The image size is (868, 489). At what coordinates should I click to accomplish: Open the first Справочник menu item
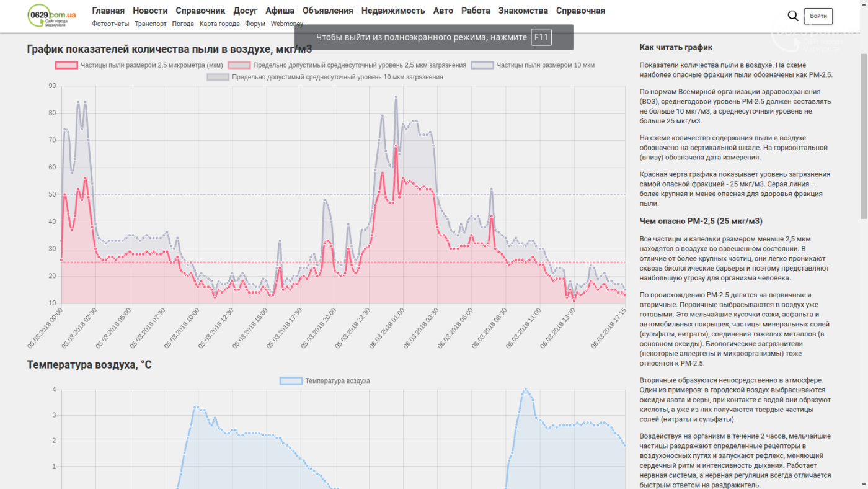(x=200, y=11)
